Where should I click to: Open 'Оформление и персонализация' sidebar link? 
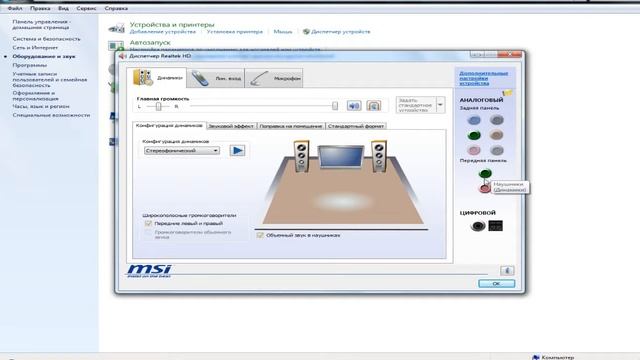coord(36,96)
